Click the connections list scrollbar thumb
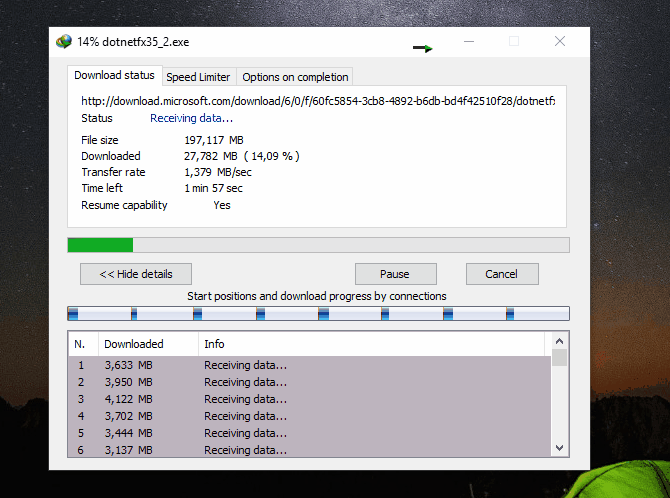Screen dimensions: 670x498 (559, 358)
